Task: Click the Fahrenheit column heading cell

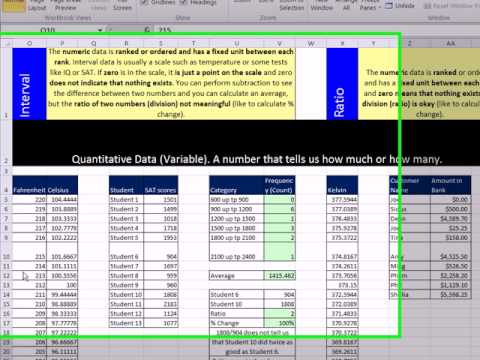Action: (30, 185)
